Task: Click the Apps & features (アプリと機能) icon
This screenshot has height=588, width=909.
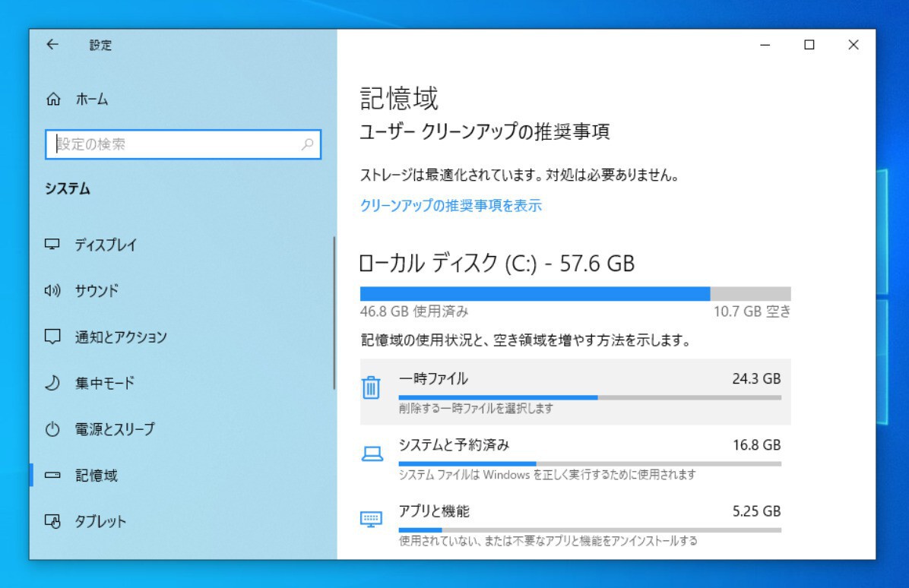Action: [x=370, y=519]
